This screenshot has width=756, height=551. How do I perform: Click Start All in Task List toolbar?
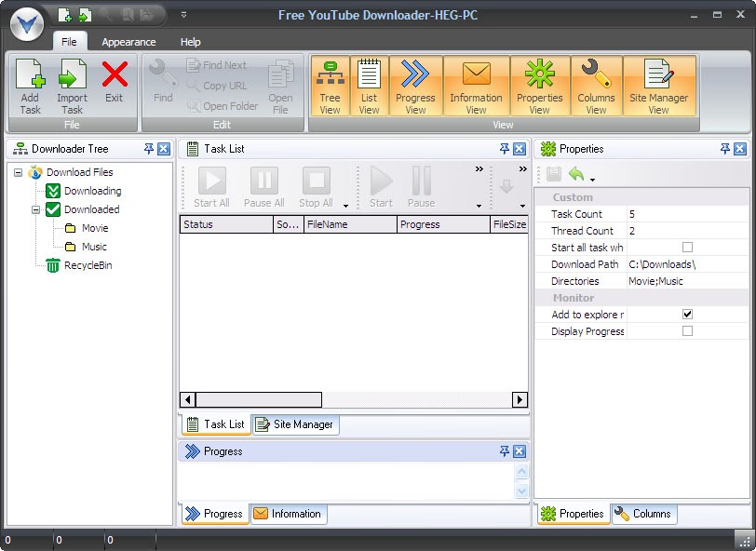(x=211, y=187)
